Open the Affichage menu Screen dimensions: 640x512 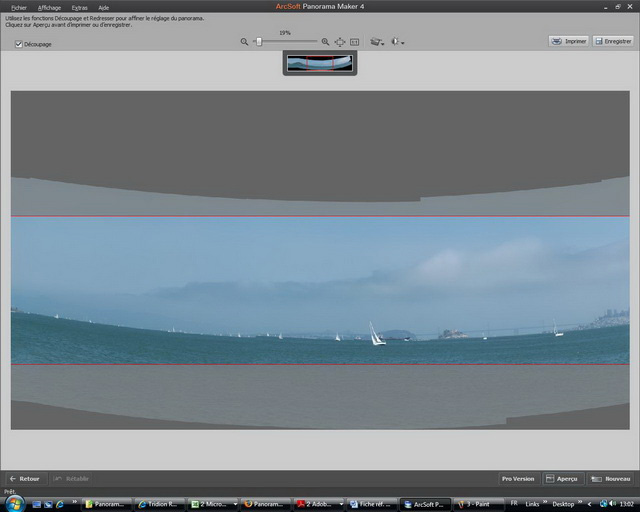pyautogui.click(x=49, y=7)
